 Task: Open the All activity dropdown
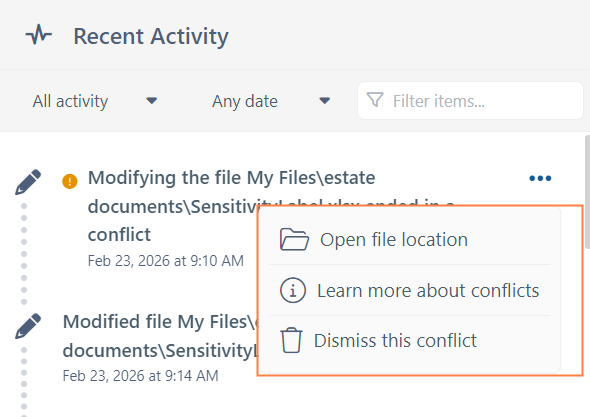coord(95,101)
